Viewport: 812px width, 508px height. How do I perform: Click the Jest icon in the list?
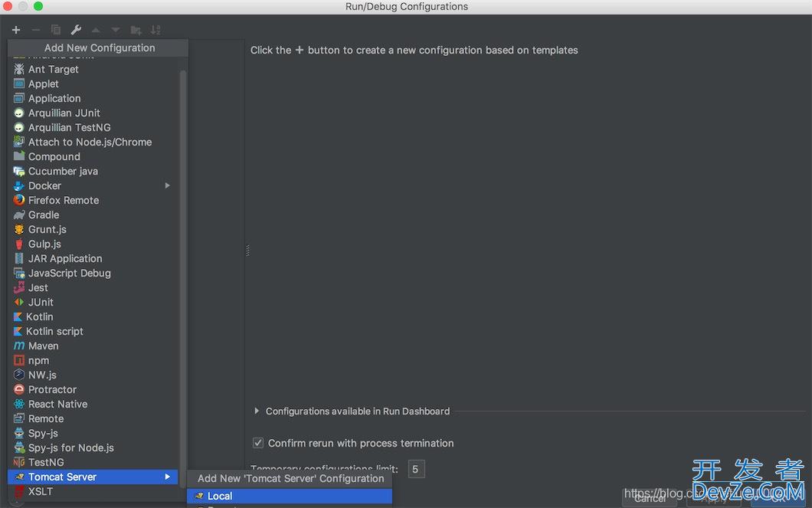19,287
